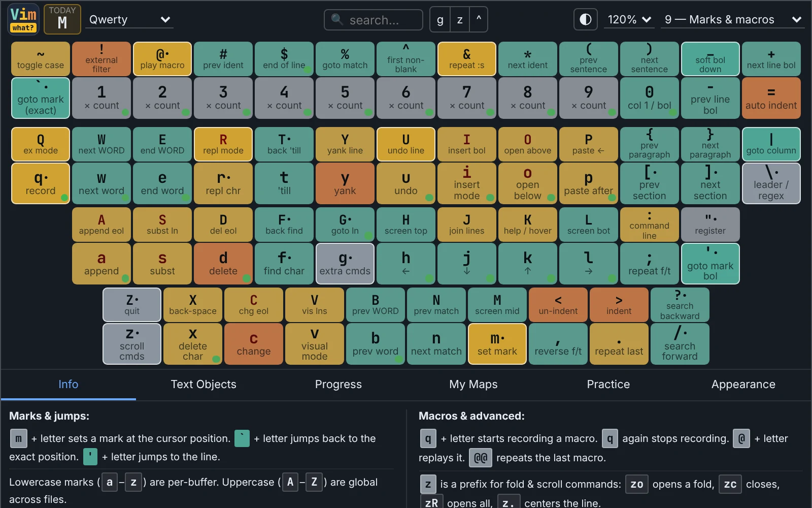Click the : 'command line' key
Image resolution: width=812 pixels, height=508 pixels.
pos(650,225)
